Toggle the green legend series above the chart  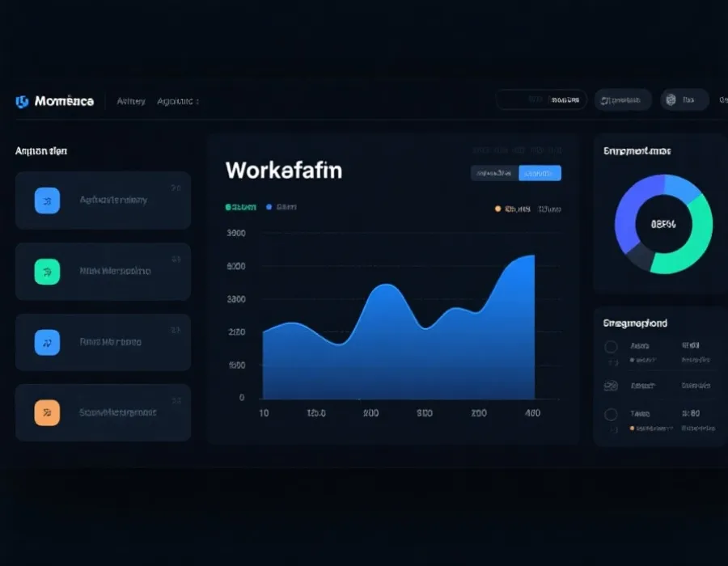tap(240, 207)
